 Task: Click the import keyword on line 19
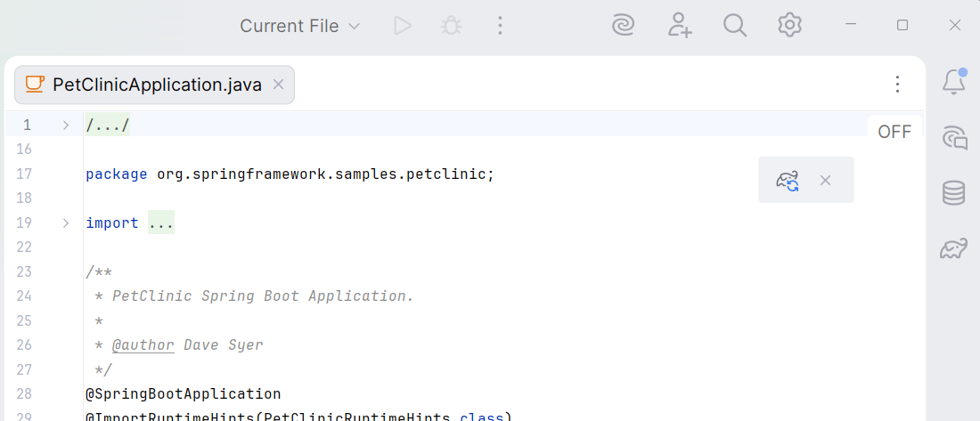[x=112, y=223]
